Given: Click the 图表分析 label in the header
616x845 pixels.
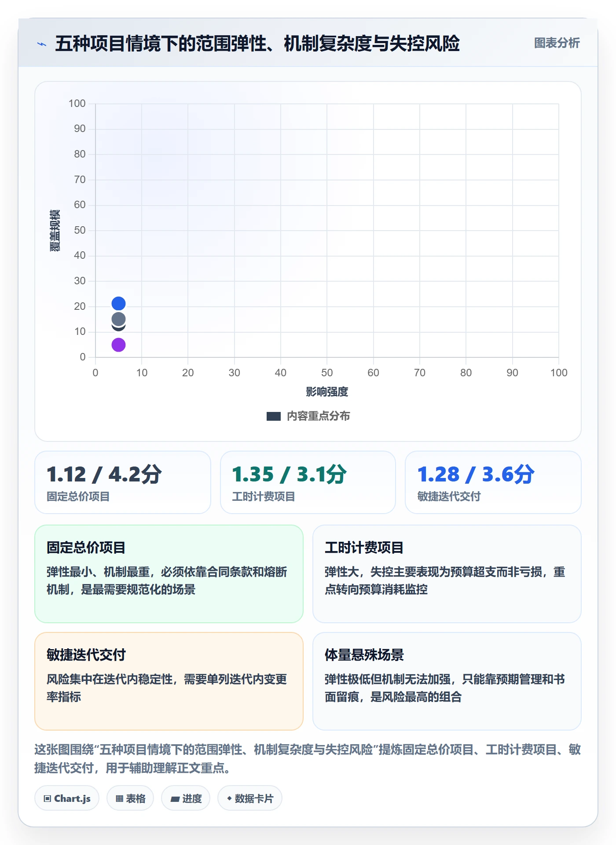Looking at the screenshot, I should tap(557, 43).
